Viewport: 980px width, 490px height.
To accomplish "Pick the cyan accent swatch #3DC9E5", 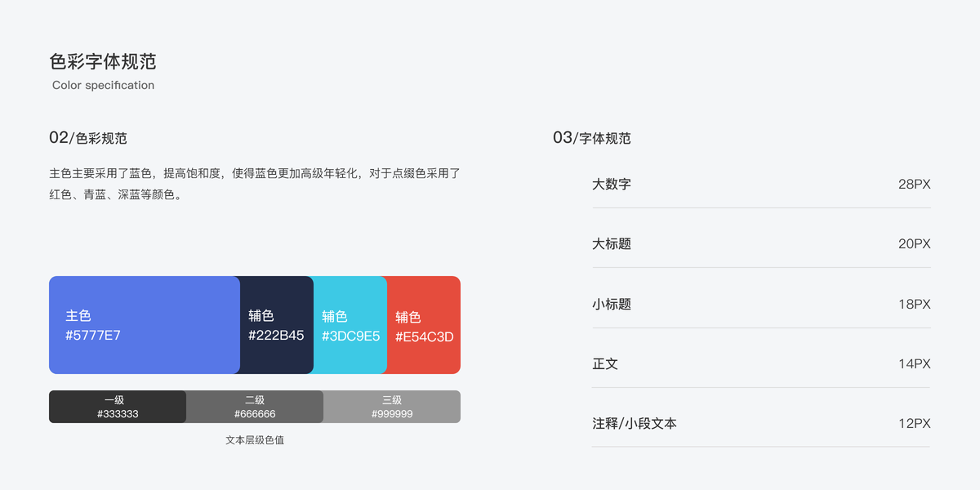I will (x=350, y=325).
